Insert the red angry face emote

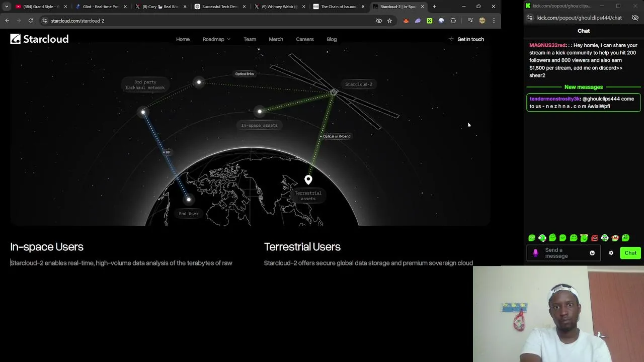click(x=594, y=238)
